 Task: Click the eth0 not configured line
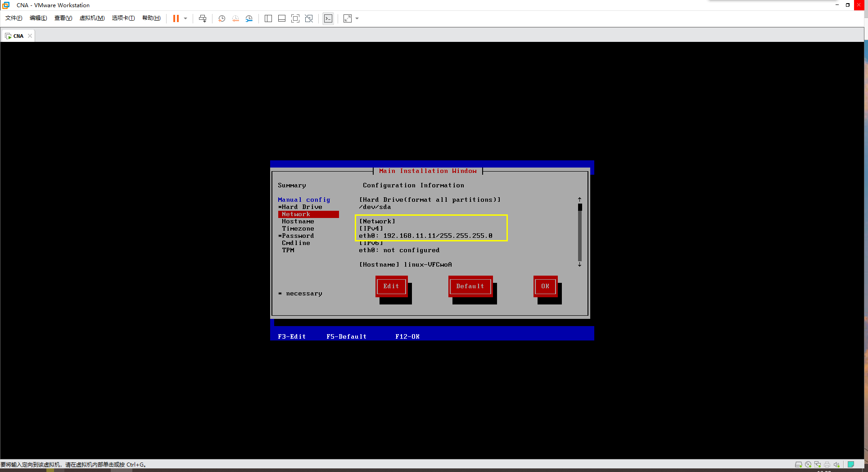(x=399, y=250)
